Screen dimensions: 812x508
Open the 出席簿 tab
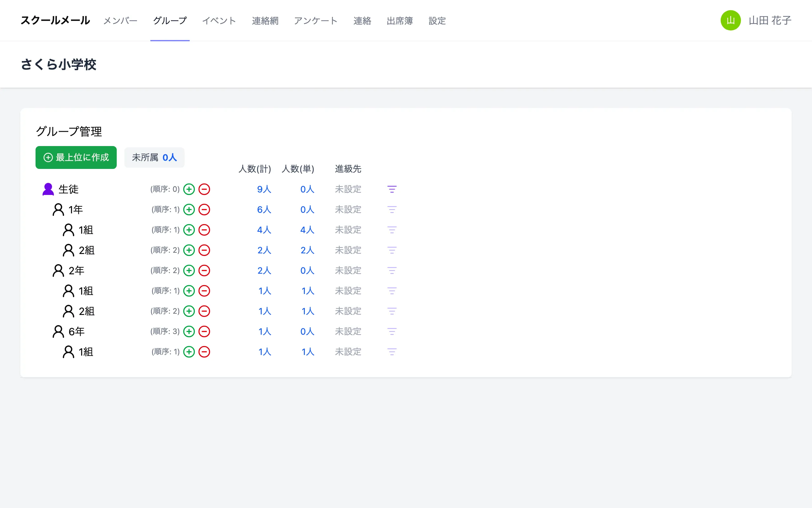pos(400,21)
